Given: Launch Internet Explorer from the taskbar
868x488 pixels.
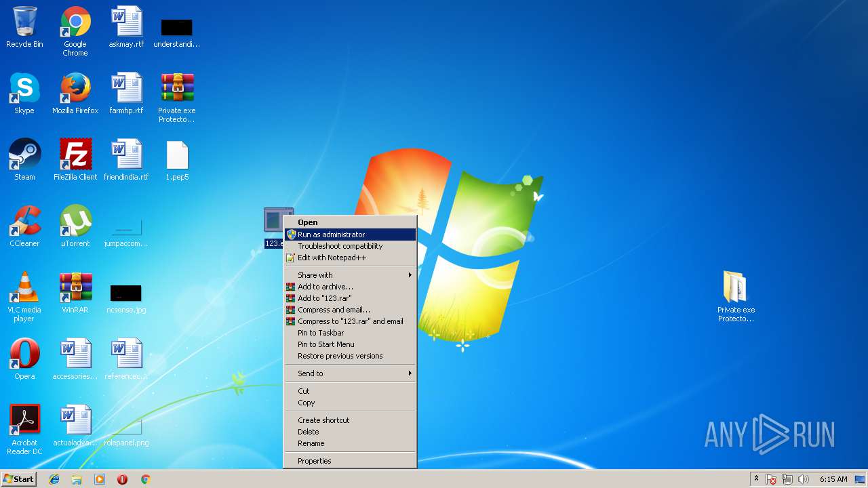Looking at the screenshot, I should click(x=54, y=479).
